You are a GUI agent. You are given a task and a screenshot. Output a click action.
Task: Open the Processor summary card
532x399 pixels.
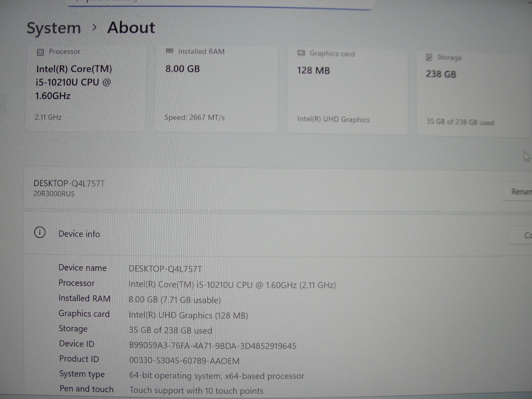[x=85, y=88]
